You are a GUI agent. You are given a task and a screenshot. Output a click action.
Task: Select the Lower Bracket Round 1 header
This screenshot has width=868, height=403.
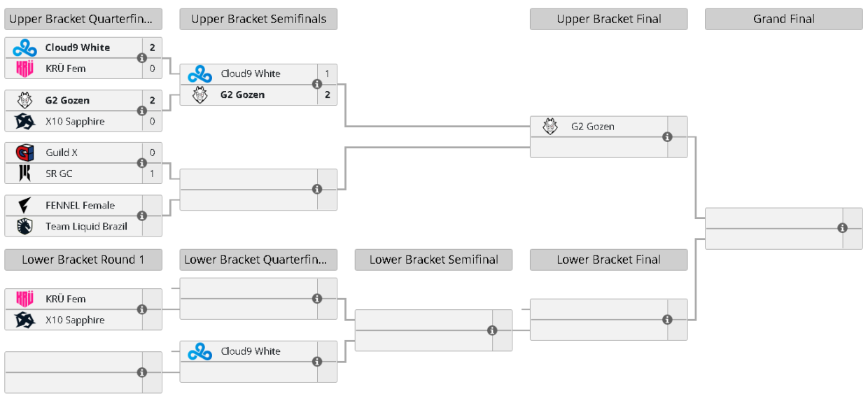(x=83, y=260)
